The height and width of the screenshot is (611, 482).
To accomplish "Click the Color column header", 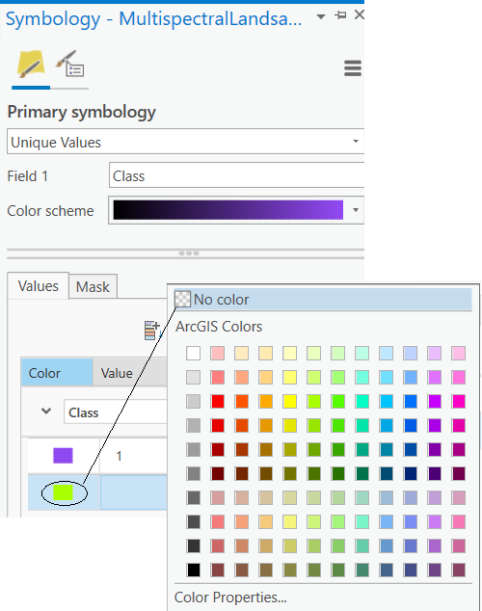I will (x=57, y=373).
